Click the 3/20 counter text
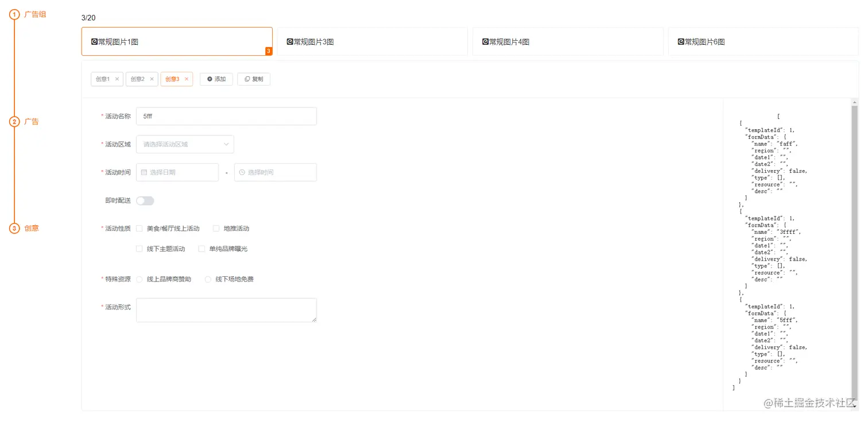 [88, 18]
